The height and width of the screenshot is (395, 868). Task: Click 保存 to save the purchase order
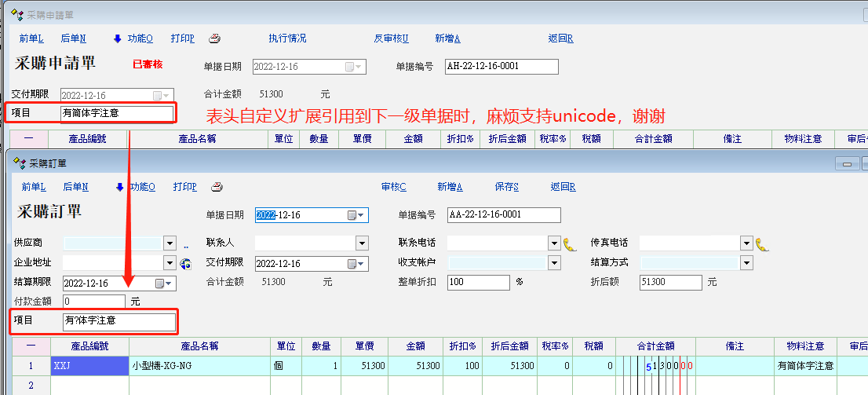(506, 187)
